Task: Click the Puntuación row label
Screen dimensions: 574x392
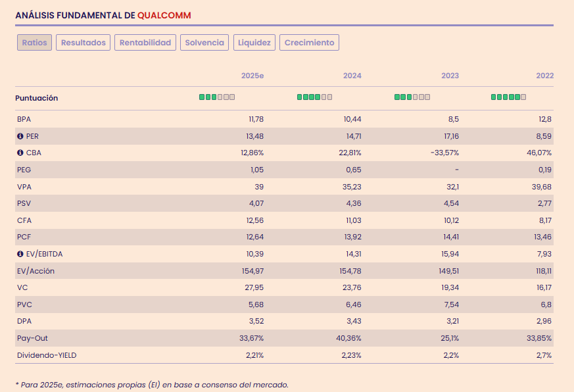Action: coord(37,98)
